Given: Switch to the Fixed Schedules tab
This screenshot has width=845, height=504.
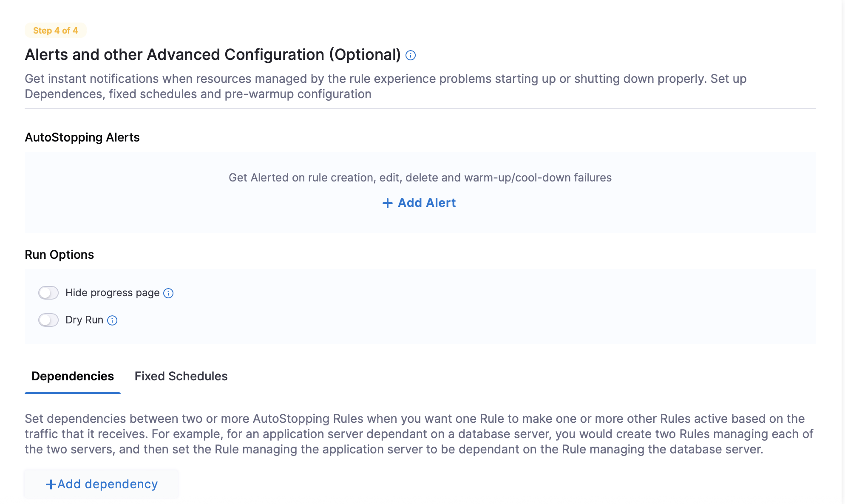Looking at the screenshot, I should 181,377.
